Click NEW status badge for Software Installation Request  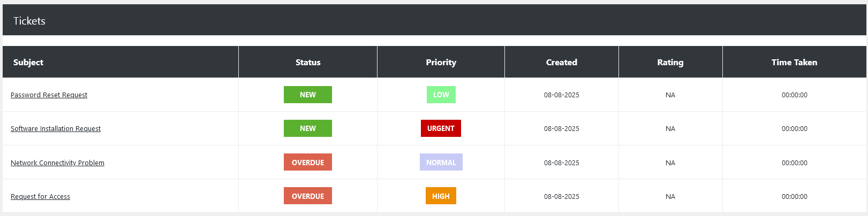[308, 128]
